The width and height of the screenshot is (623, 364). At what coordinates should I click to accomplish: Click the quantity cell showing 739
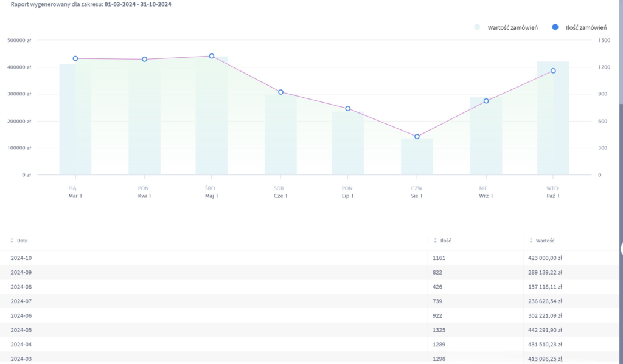pos(437,301)
